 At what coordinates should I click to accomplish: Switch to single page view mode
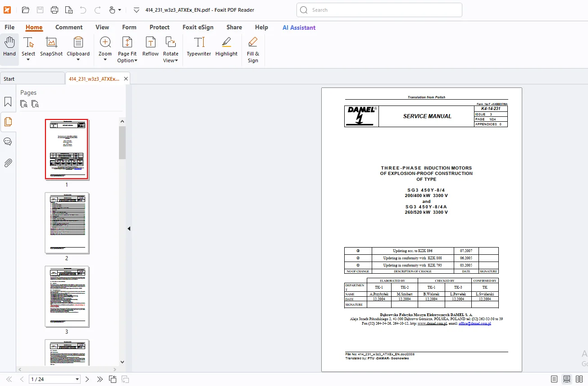click(x=554, y=379)
